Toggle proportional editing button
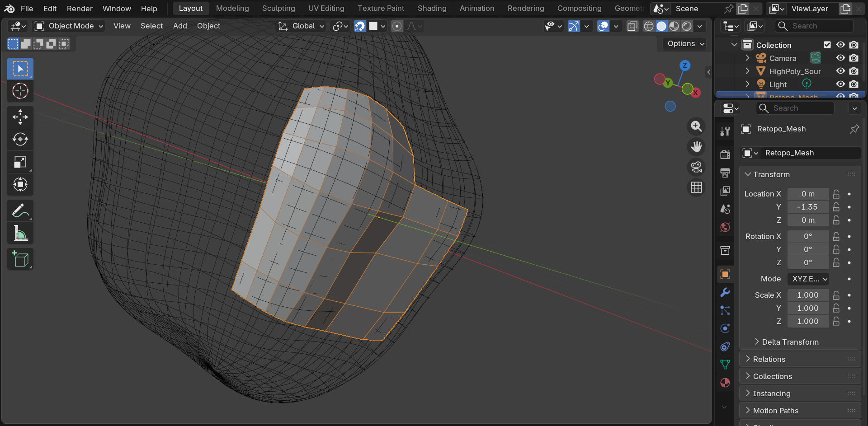The image size is (868, 426). [397, 26]
